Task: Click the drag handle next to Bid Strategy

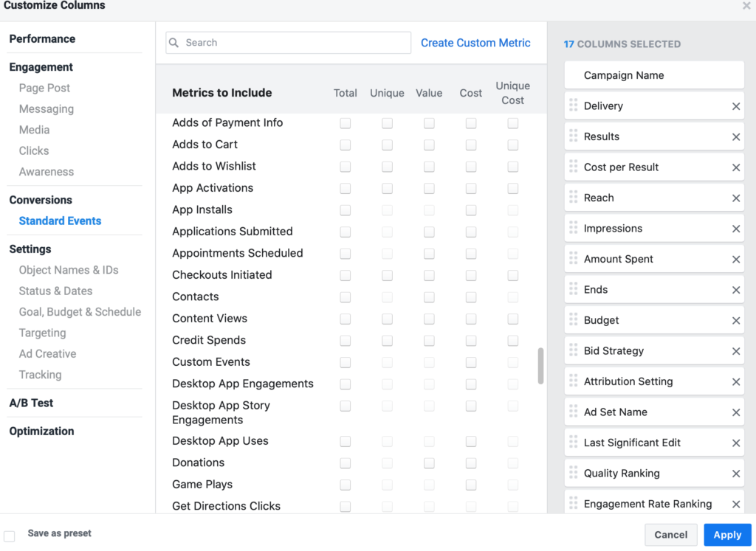Action: pyautogui.click(x=574, y=350)
